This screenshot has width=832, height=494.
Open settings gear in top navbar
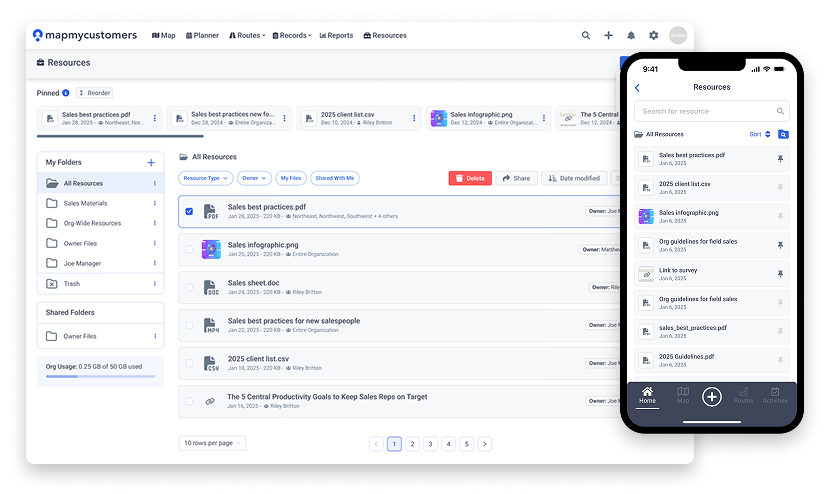pyautogui.click(x=654, y=35)
